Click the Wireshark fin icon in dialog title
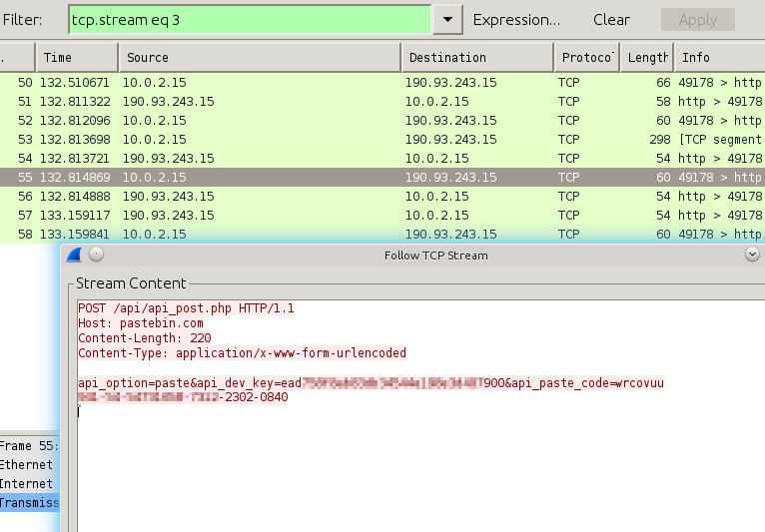 pyautogui.click(x=74, y=255)
